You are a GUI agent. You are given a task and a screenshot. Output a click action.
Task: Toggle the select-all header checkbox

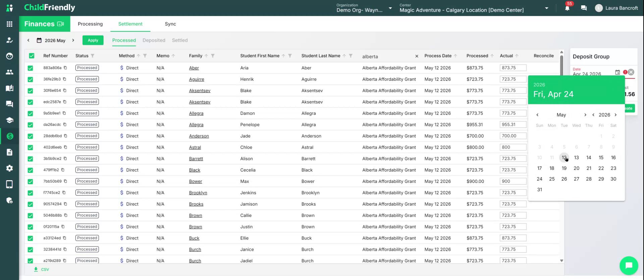coord(32,56)
